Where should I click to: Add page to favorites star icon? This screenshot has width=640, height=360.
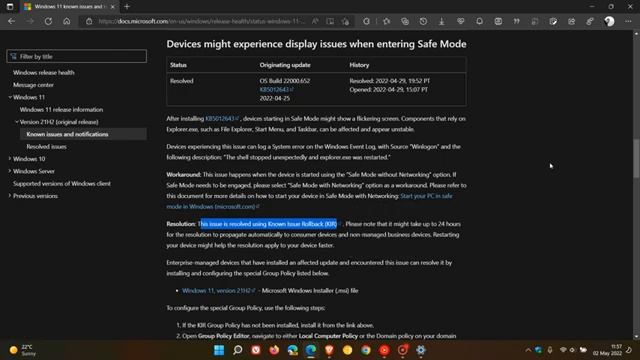(x=345, y=21)
